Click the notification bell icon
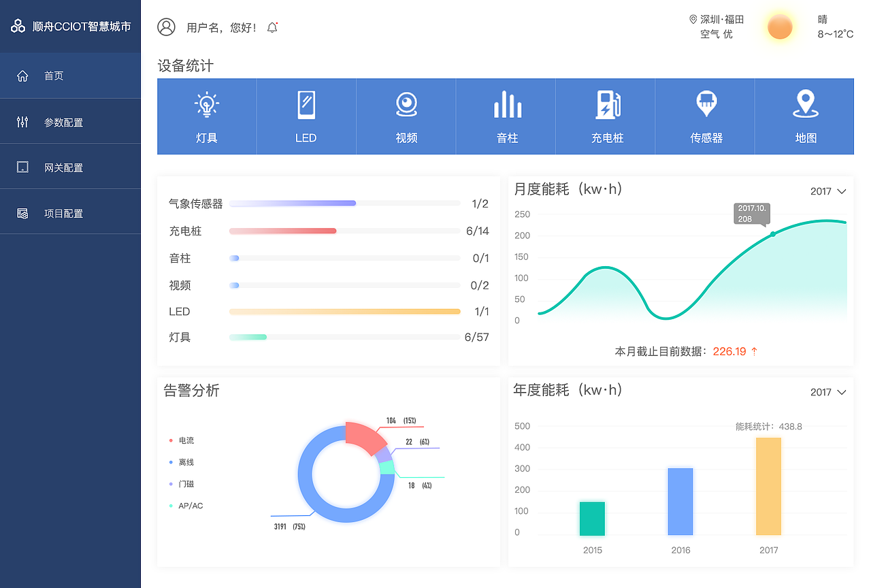 pos(272,27)
